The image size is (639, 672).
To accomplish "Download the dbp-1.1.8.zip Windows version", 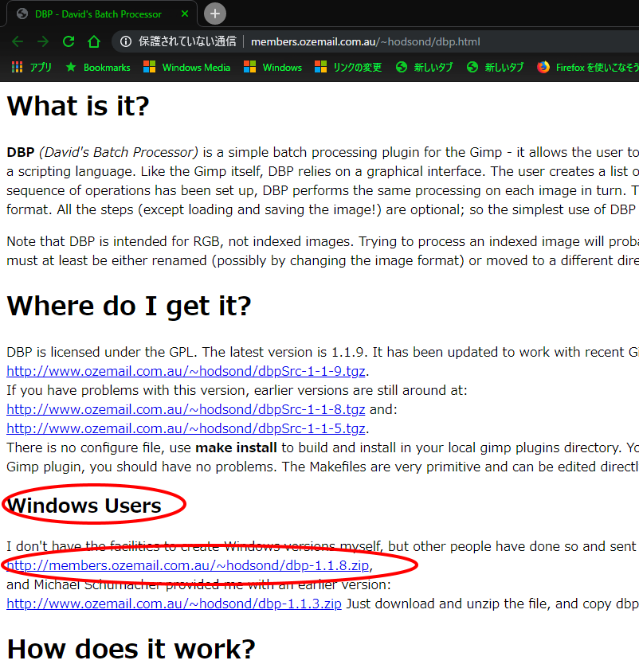I will pos(188,566).
